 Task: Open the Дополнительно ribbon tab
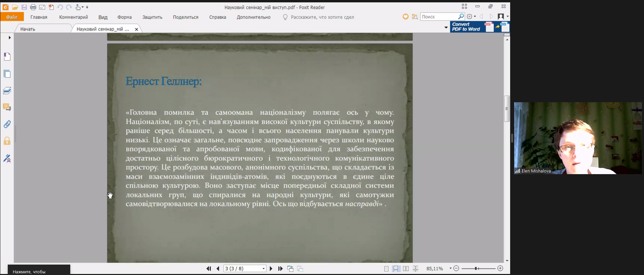coord(254,17)
